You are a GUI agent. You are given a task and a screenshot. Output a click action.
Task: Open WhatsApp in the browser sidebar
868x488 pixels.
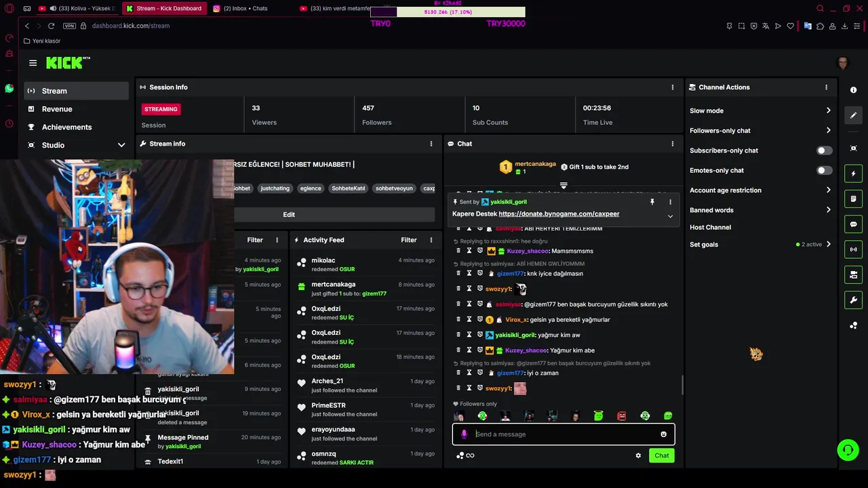tap(9, 89)
